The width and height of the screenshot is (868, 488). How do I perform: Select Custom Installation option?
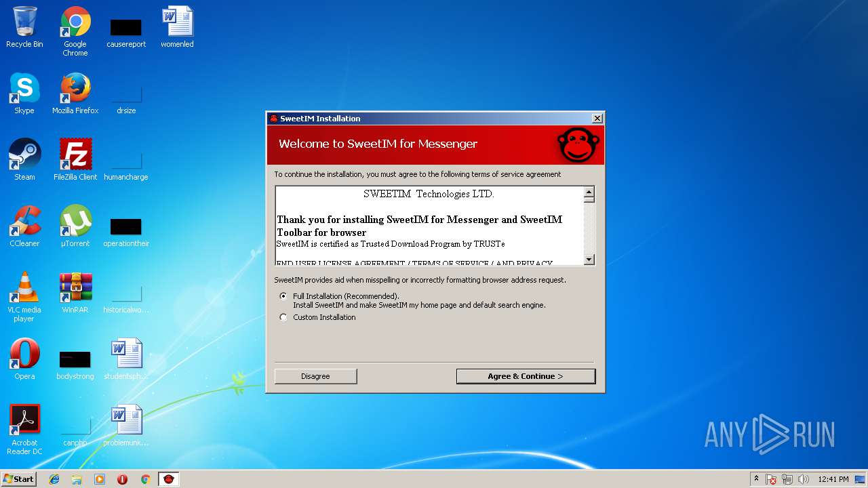(283, 317)
